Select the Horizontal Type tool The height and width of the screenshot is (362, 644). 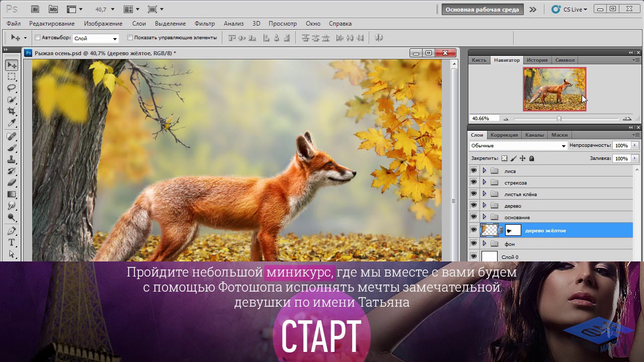click(x=12, y=242)
